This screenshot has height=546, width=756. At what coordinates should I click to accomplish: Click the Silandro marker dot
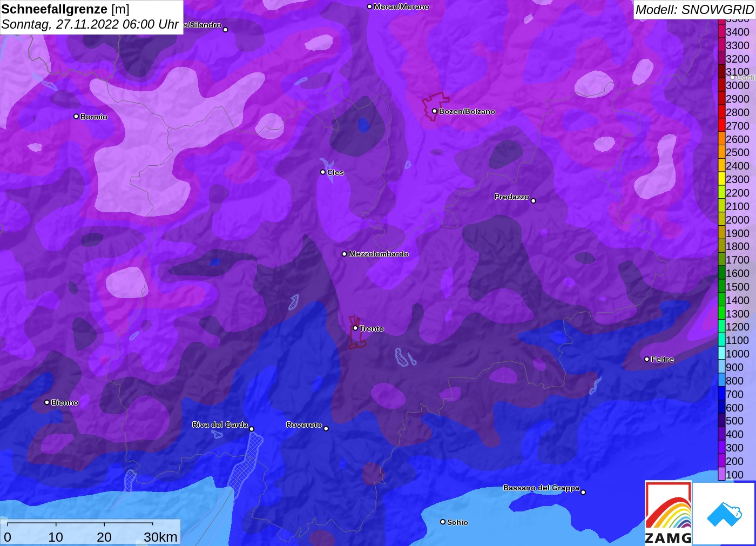(226, 30)
